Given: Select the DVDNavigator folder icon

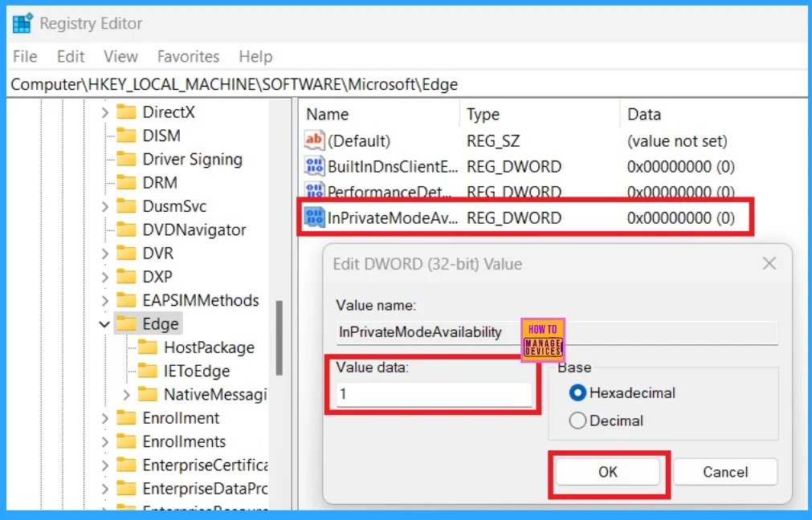Looking at the screenshot, I should click(x=126, y=230).
